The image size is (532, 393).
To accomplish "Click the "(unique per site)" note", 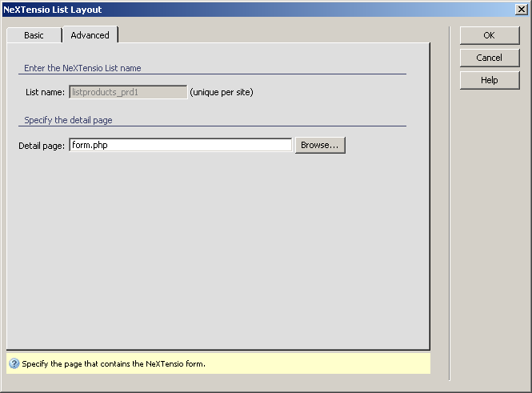I will tap(222, 93).
